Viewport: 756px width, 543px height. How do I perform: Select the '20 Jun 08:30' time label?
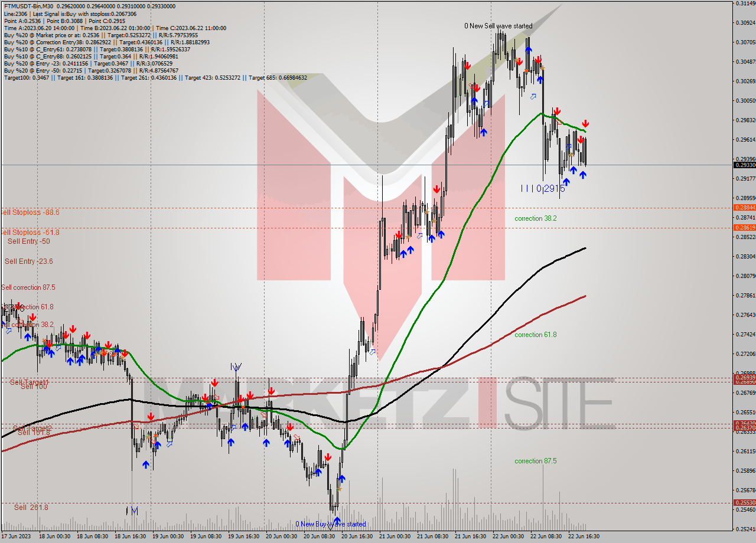click(320, 537)
